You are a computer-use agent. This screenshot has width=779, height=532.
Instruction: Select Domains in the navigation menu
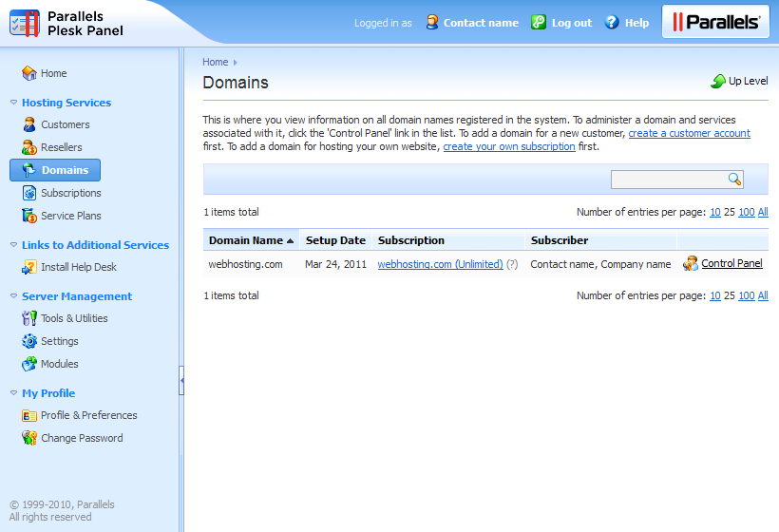64,170
